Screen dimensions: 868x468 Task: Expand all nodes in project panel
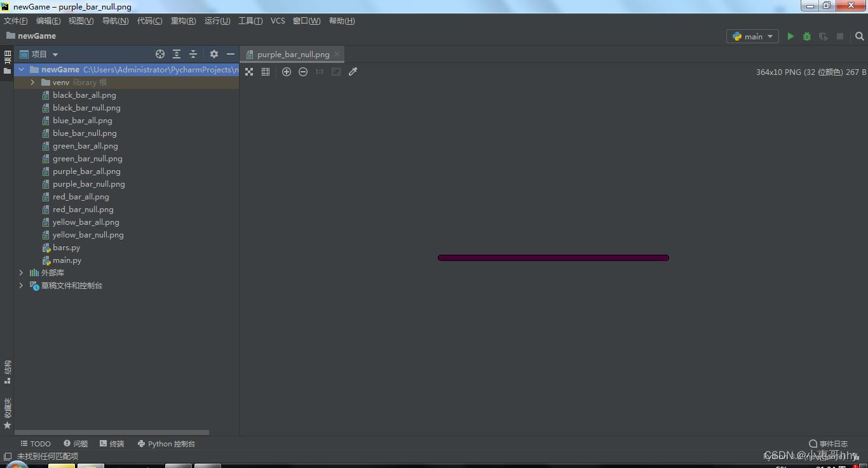click(x=177, y=54)
